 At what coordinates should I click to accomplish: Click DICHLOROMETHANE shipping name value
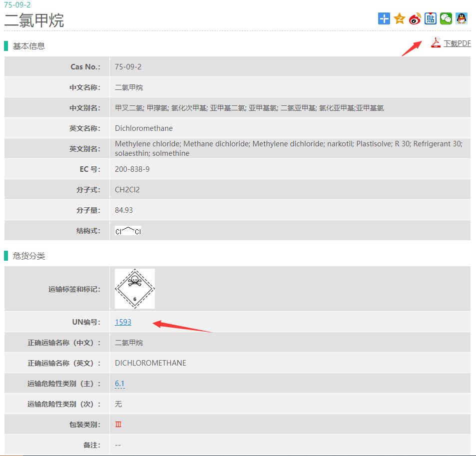pos(150,363)
